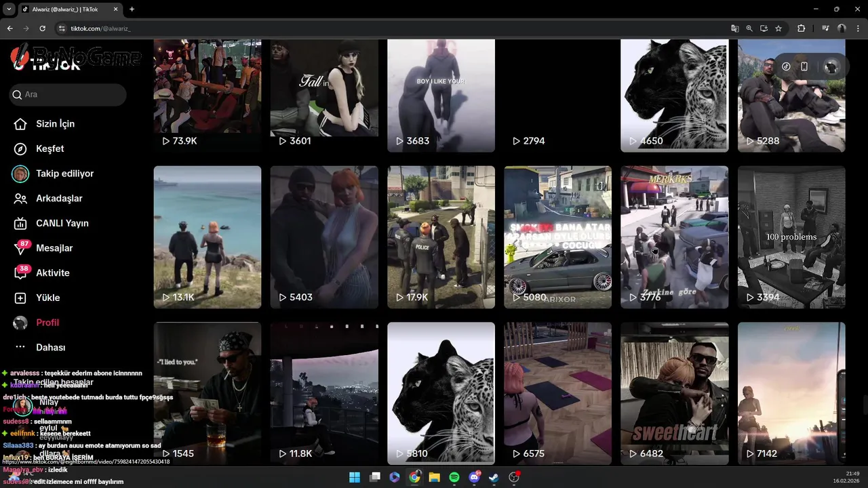This screenshot has height=488, width=868.
Task: Open OBS Studio from the taskbar
Action: pos(514,477)
